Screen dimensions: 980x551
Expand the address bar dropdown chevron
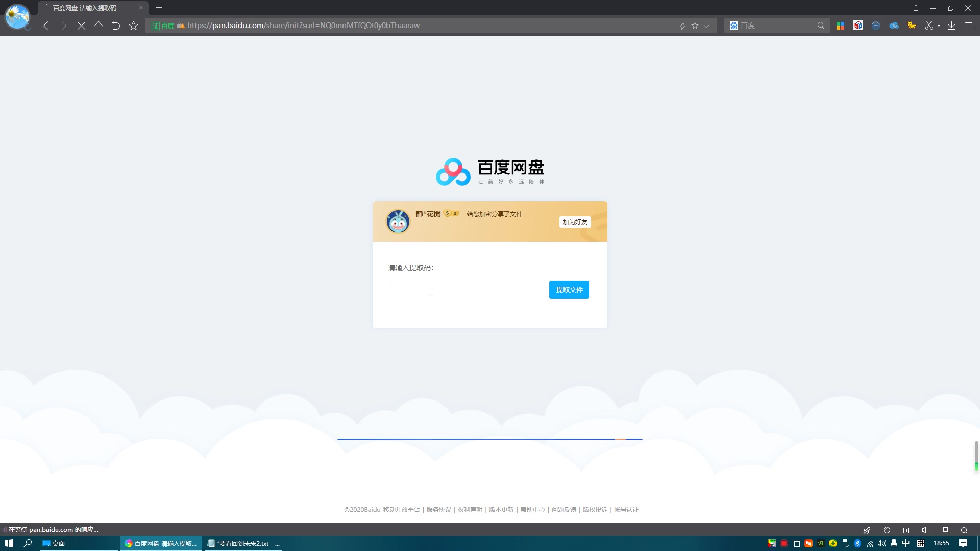click(706, 26)
